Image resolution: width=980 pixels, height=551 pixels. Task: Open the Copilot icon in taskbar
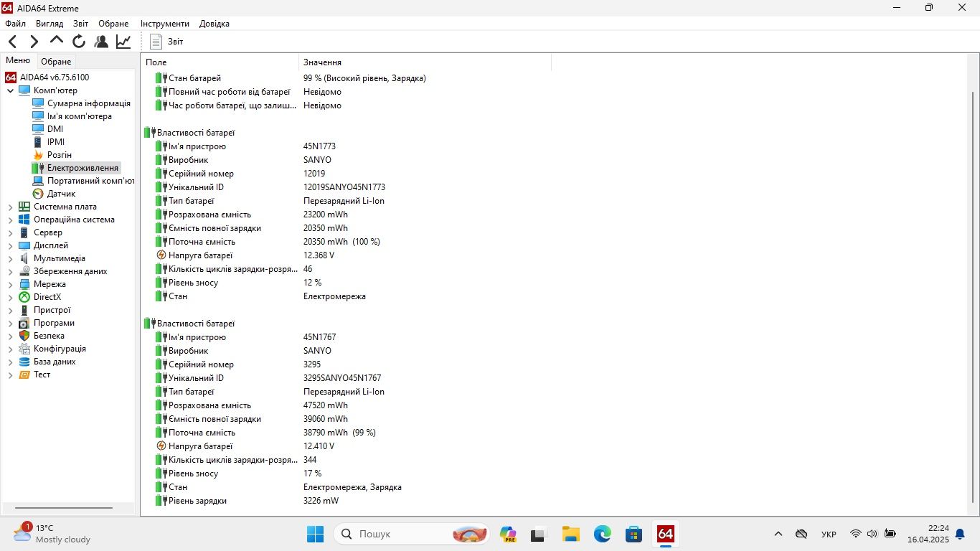(508, 534)
